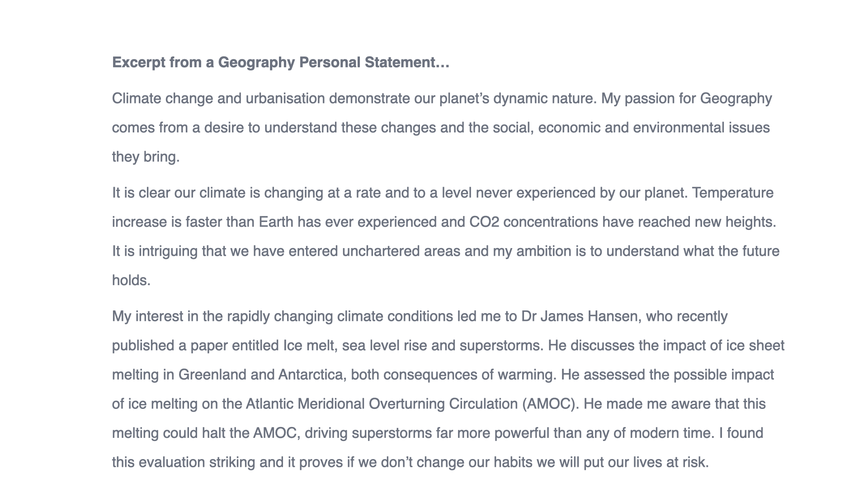Image resolution: width=868 pixels, height=488 pixels.
Task: Click the '(AMOC)' abbreviation in parentheses
Action: (x=551, y=404)
